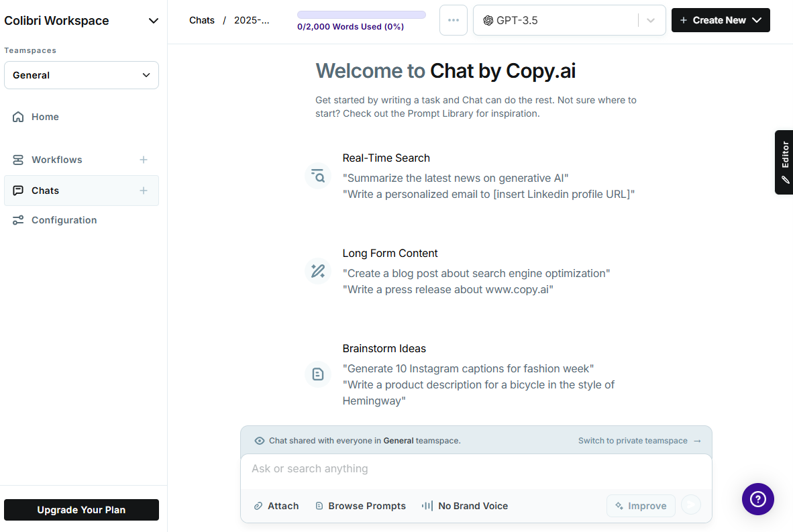The height and width of the screenshot is (532, 793).
Task: Click the Configuration sliders icon
Action: [18, 220]
